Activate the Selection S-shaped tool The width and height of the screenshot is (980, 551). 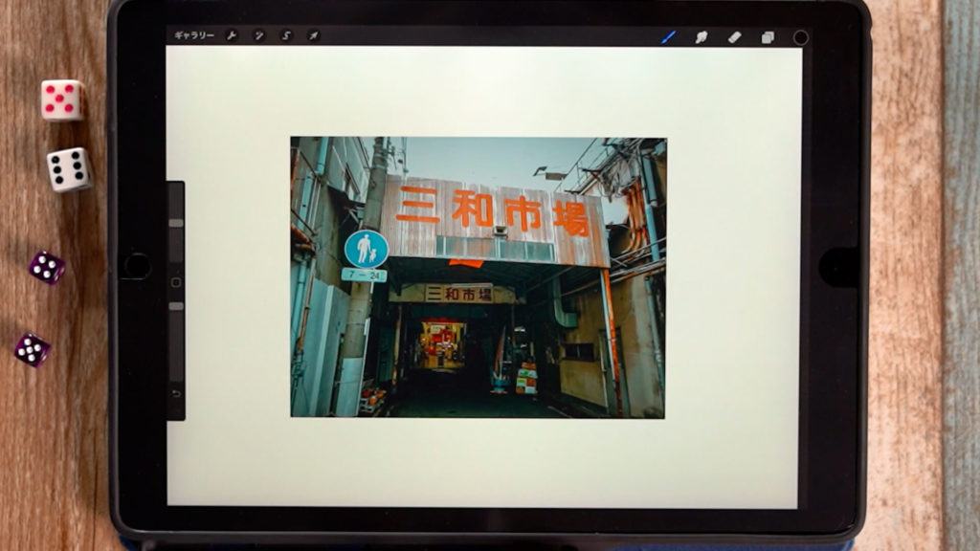pyautogui.click(x=286, y=35)
